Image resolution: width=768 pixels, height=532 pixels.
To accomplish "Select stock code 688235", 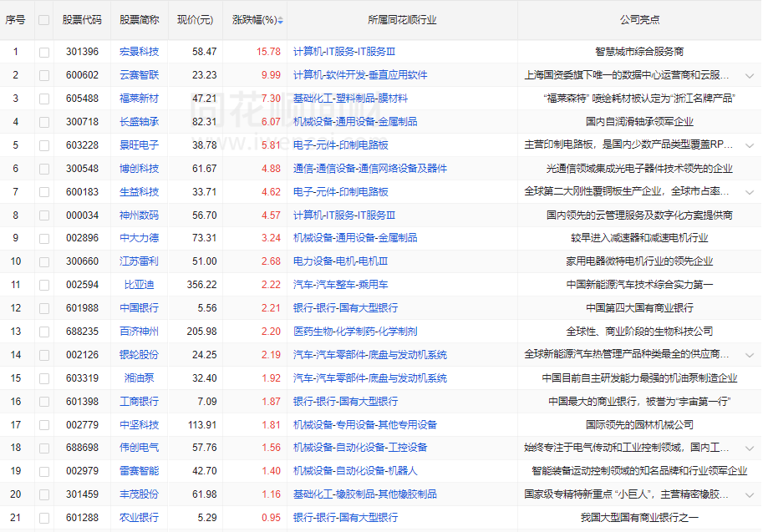I will tap(82, 332).
